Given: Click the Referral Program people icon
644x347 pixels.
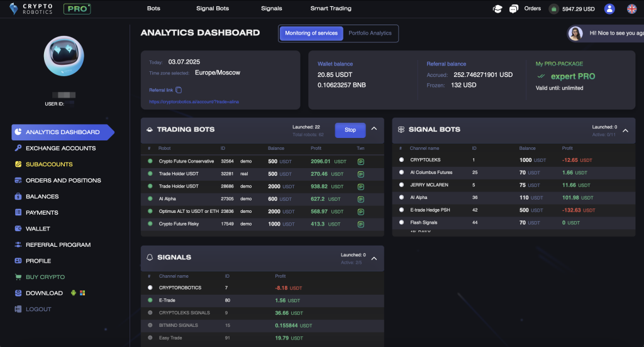Looking at the screenshot, I should click(18, 244).
